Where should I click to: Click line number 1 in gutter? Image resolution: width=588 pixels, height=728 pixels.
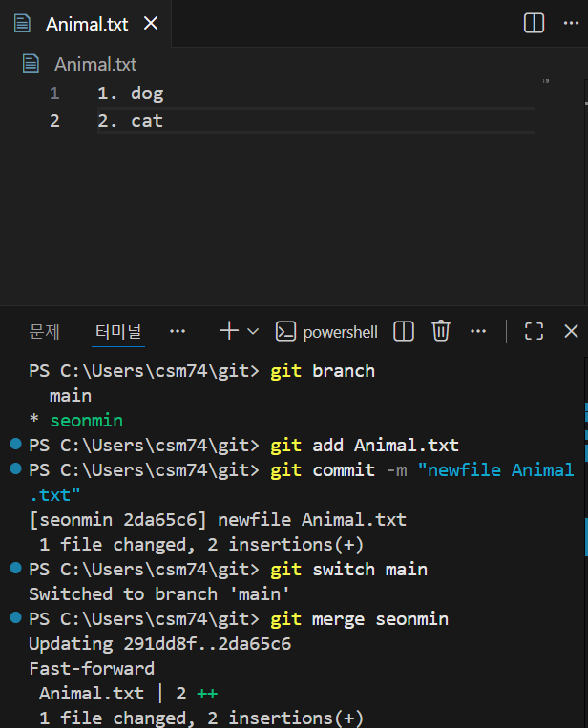coord(54,94)
